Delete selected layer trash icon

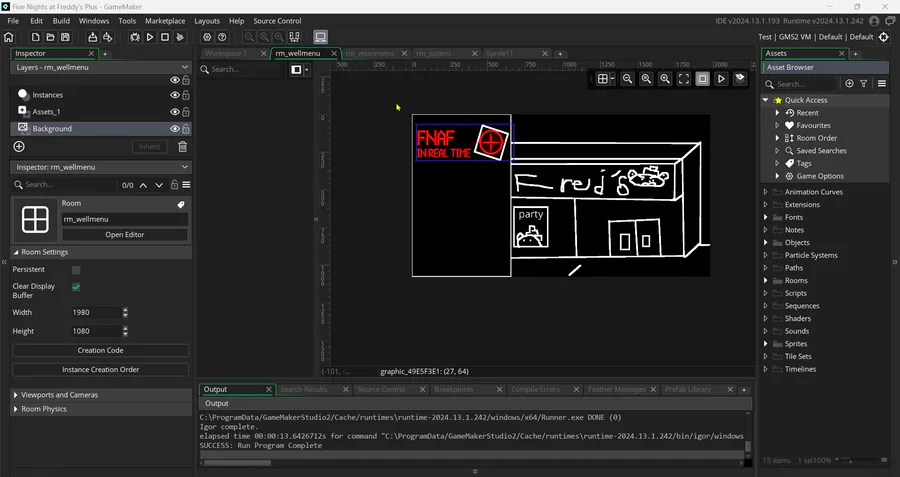coord(183,147)
